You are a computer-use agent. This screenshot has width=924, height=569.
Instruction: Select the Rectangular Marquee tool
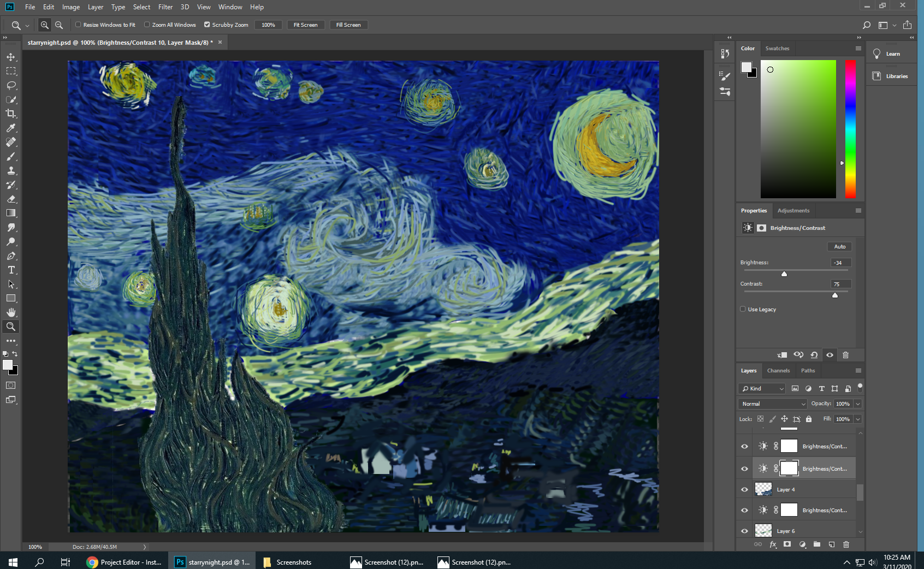point(11,71)
